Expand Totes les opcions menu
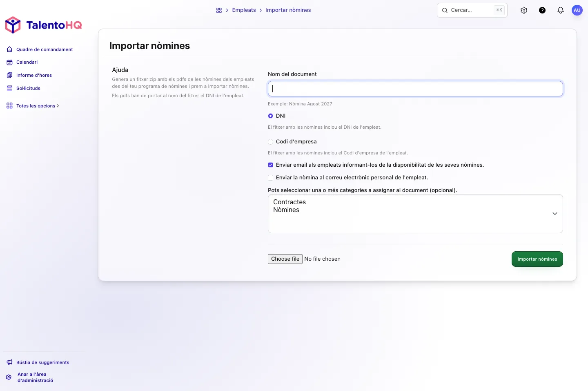588x391 pixels. tap(33, 106)
